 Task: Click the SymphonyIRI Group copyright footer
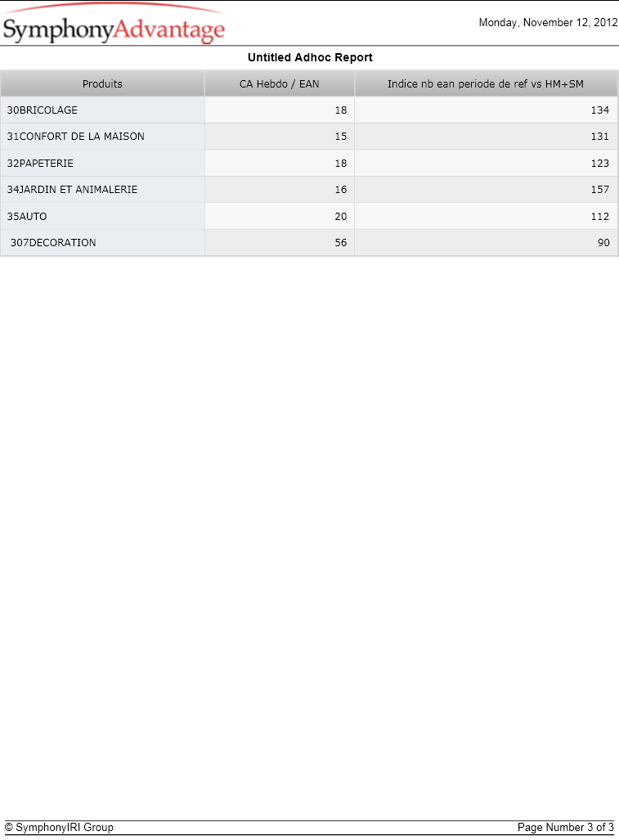pyautogui.click(x=59, y=827)
